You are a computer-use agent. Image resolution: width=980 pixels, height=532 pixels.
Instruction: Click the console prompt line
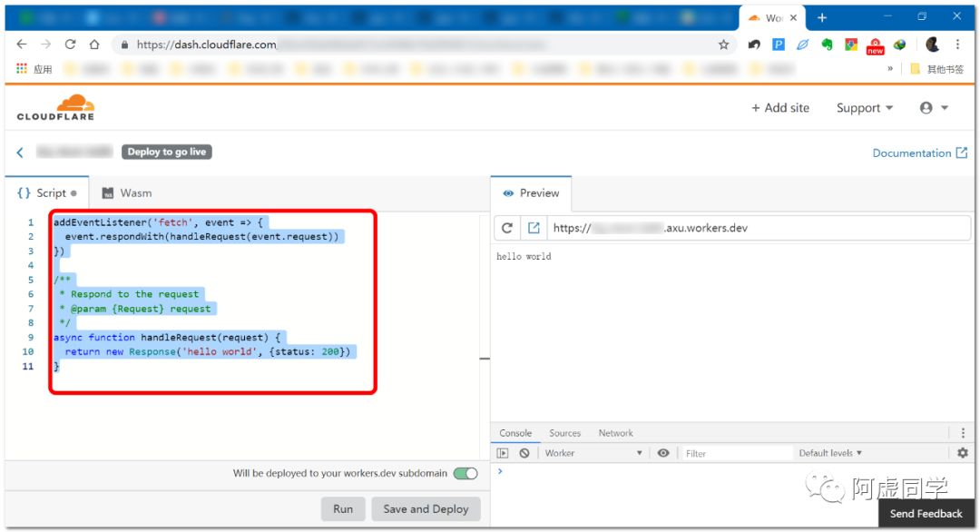pos(731,472)
